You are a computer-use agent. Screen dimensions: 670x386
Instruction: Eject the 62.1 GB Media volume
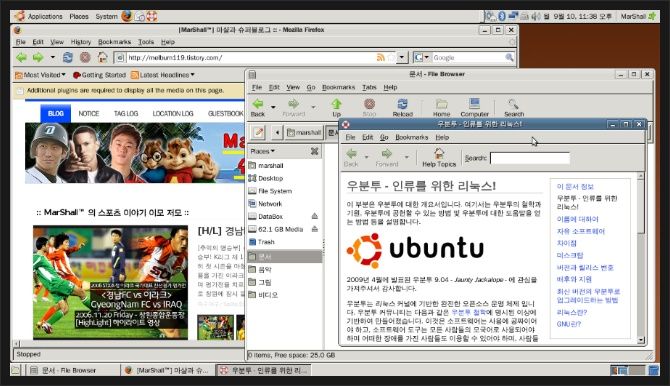314,229
